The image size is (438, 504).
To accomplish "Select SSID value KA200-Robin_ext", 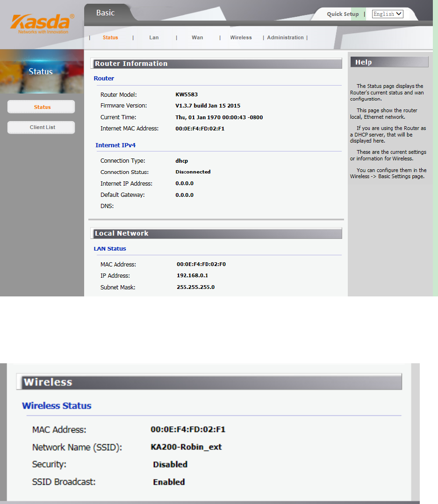I will click(x=186, y=447).
